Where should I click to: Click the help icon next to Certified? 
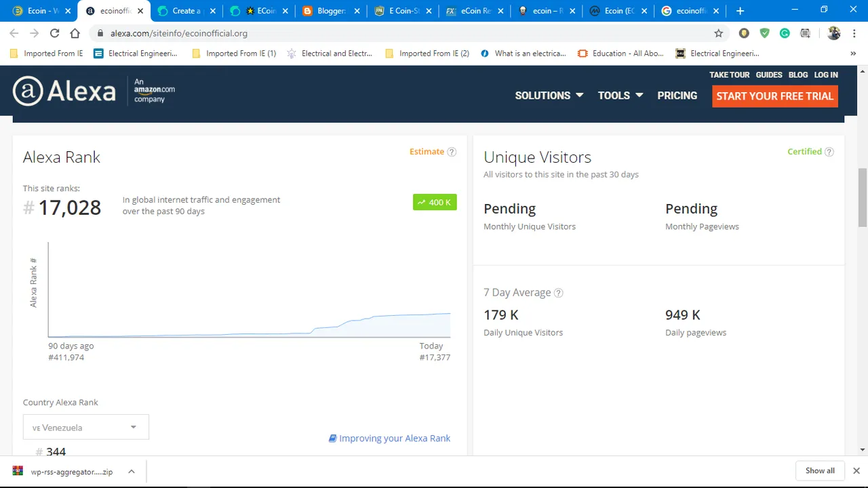(829, 152)
